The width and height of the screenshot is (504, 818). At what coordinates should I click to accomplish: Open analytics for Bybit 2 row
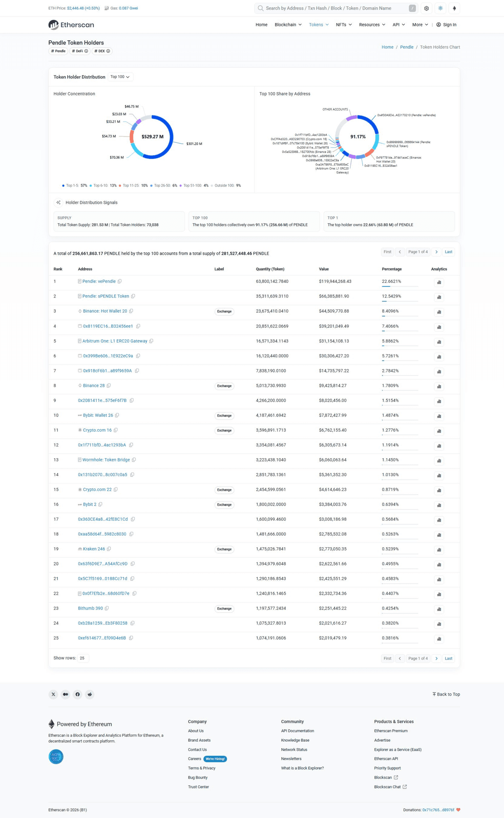click(439, 505)
